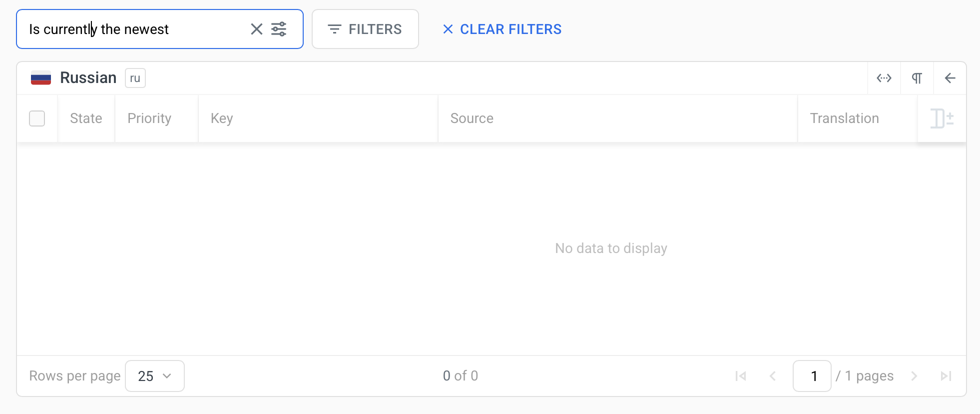Viewport: 980px width, 414px height.
Task: Click the Russian flag icon
Action: (41, 78)
